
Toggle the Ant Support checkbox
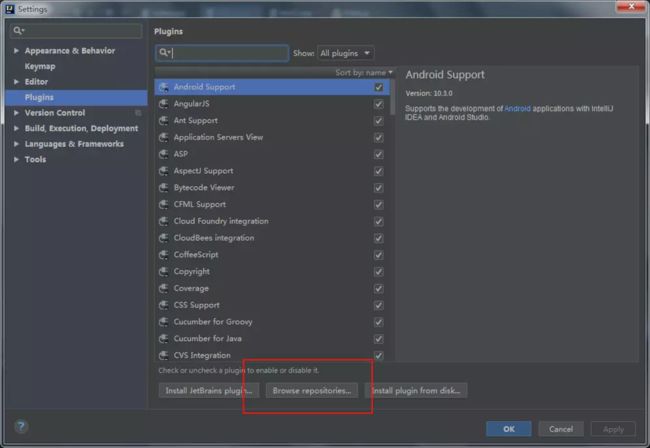click(x=378, y=121)
